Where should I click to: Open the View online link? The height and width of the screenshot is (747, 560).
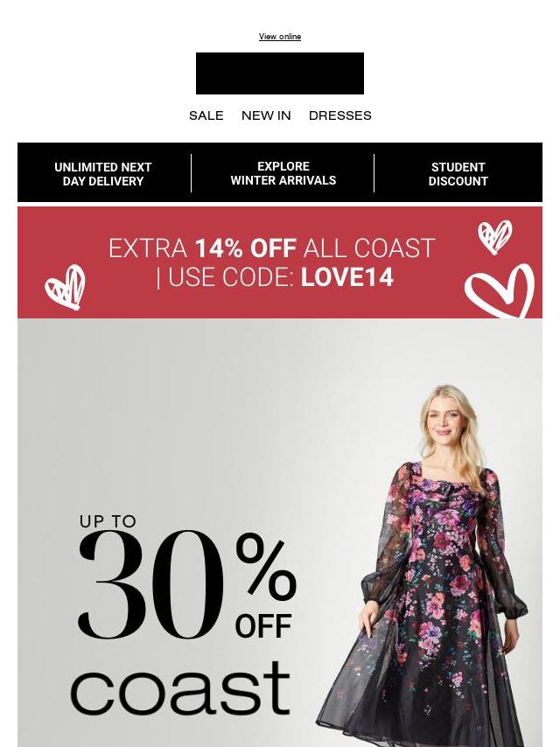280,37
